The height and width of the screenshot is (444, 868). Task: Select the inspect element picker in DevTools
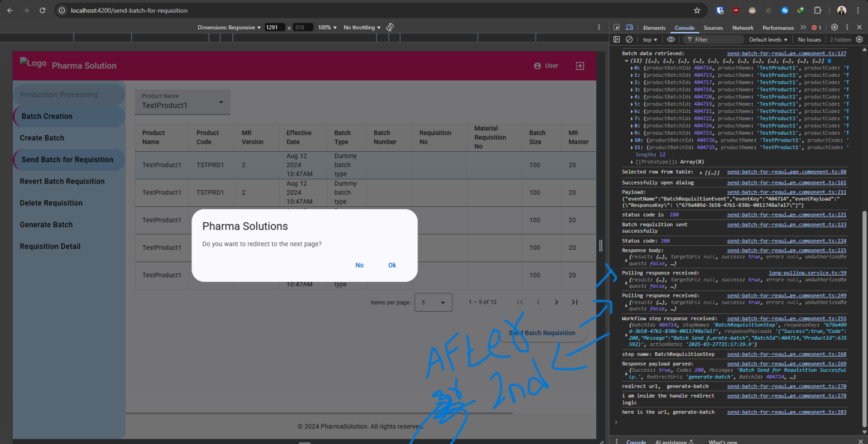pyautogui.click(x=617, y=27)
